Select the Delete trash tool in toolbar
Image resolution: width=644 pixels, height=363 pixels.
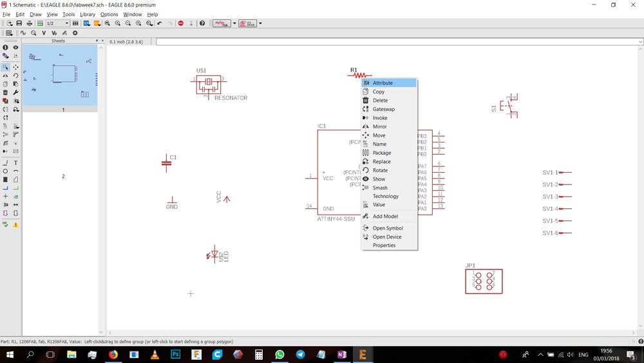pyautogui.click(x=5, y=92)
